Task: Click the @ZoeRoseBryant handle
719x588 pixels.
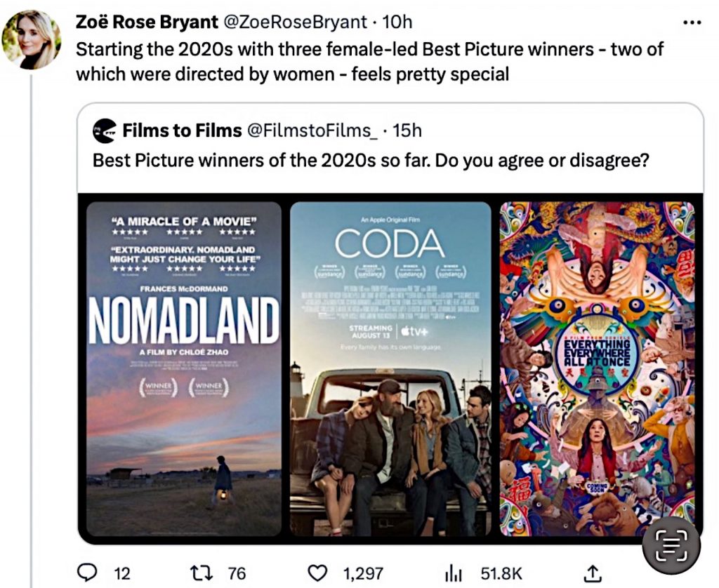Action: [295, 22]
